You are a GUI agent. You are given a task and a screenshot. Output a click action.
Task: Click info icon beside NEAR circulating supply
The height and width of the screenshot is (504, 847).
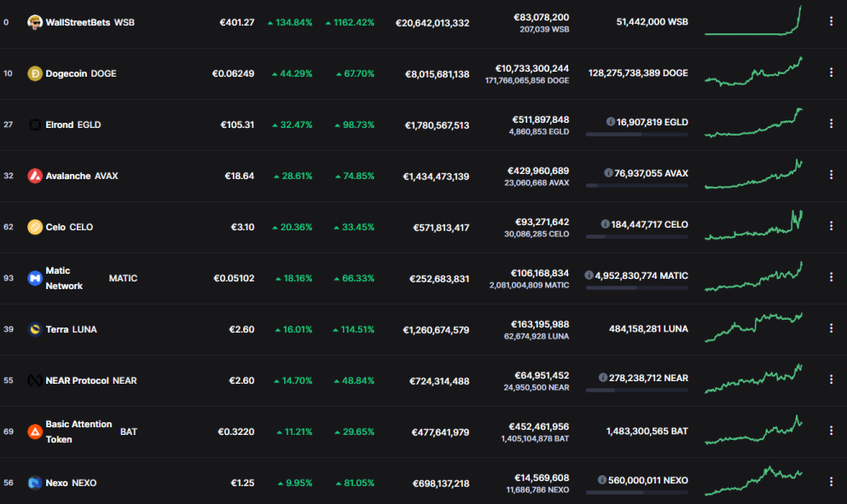point(603,378)
